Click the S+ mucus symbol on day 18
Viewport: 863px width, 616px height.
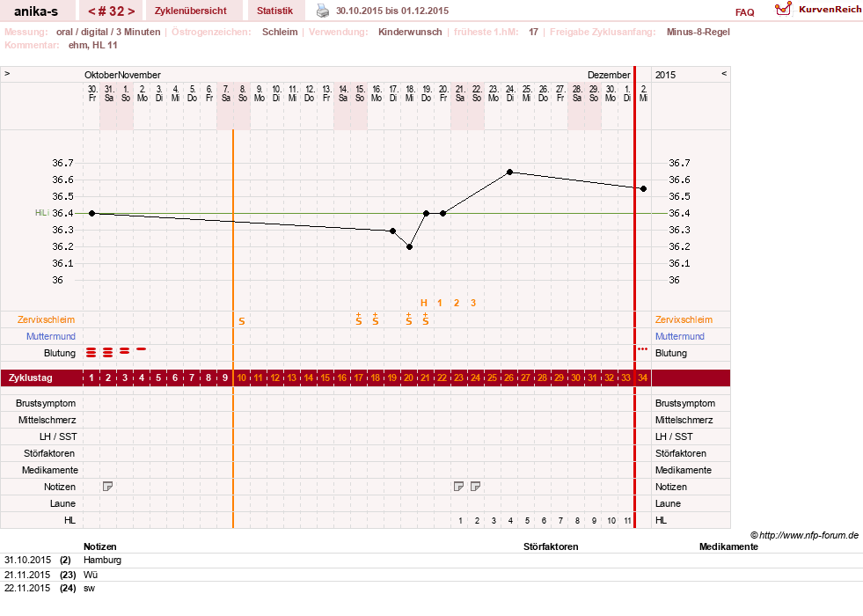click(376, 319)
